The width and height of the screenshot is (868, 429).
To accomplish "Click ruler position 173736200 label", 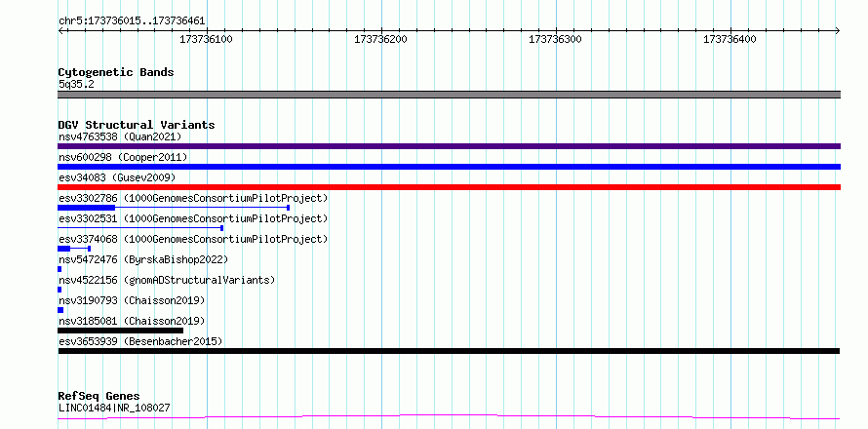I will pyautogui.click(x=380, y=39).
